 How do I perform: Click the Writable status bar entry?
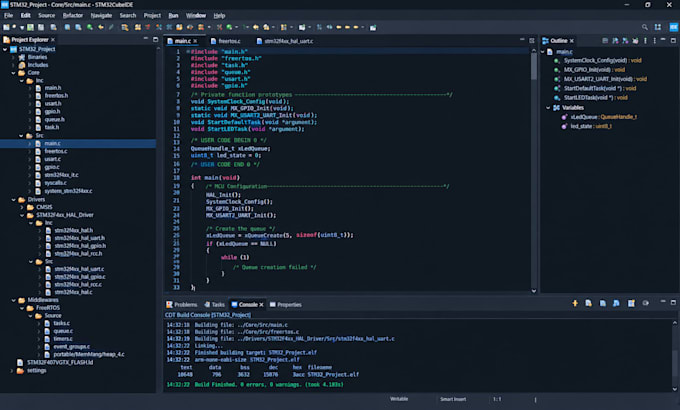pyautogui.click(x=399, y=399)
